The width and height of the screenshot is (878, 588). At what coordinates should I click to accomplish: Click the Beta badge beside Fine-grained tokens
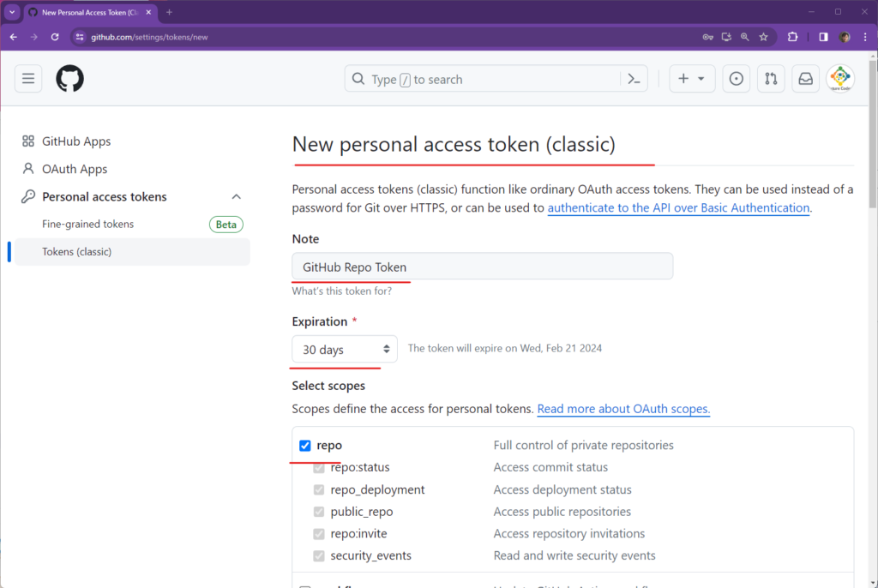click(226, 225)
